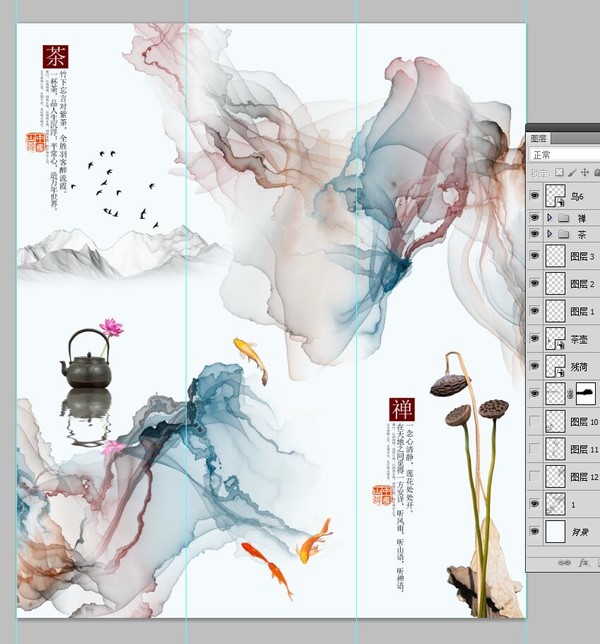Click the link layers chain icon
Viewport: 600px width, 644px height.
click(564, 563)
